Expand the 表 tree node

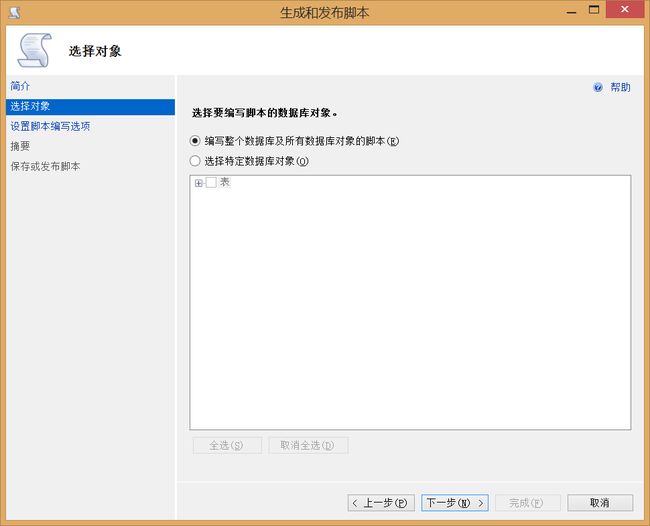199,183
